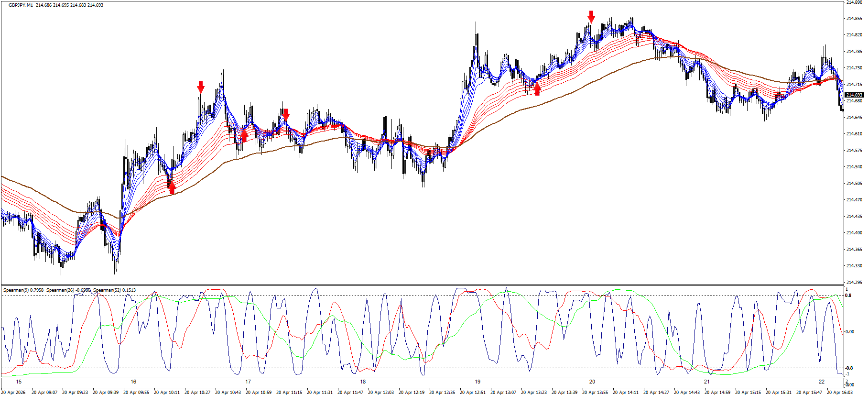Click the -0.8 level label on indicator scale
The width and height of the screenshot is (868, 405).
tap(849, 368)
